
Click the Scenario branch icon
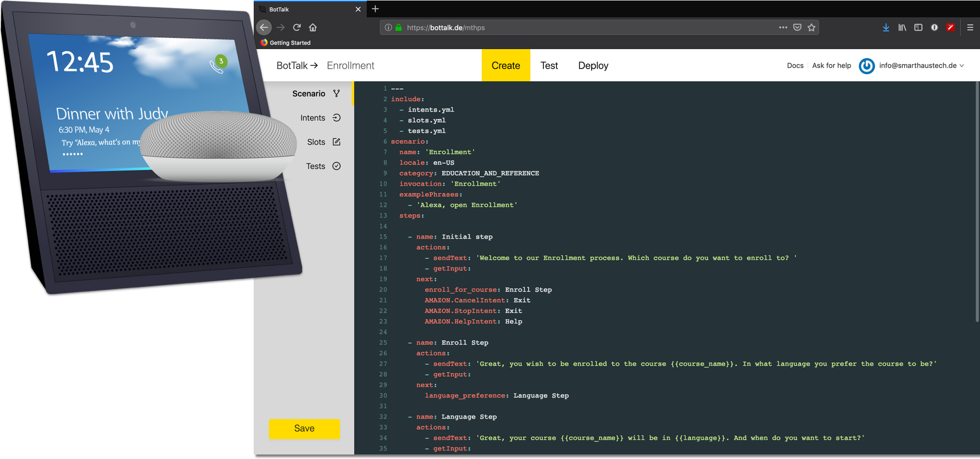point(336,93)
